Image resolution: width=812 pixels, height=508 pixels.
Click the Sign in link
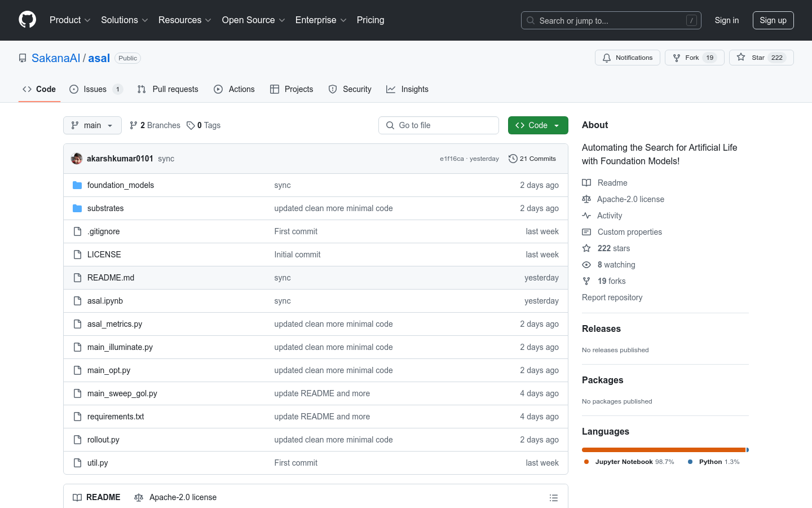click(727, 20)
